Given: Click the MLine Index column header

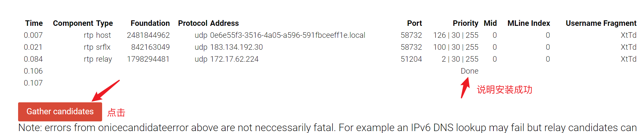Looking at the screenshot, I should 528,23.
